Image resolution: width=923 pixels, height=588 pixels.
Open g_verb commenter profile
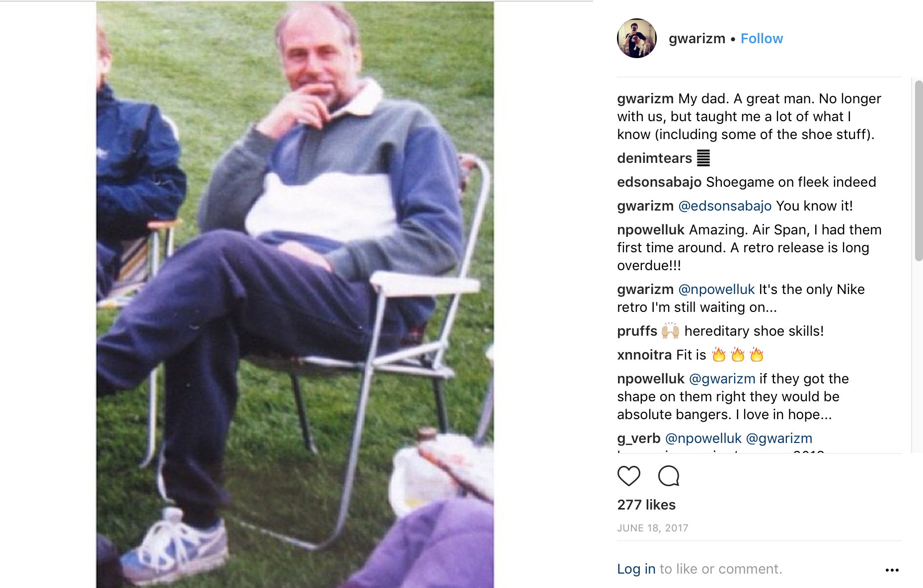click(x=639, y=438)
